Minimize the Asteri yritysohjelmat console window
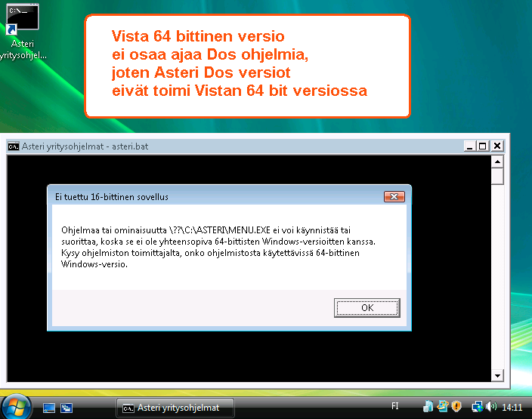 point(469,146)
